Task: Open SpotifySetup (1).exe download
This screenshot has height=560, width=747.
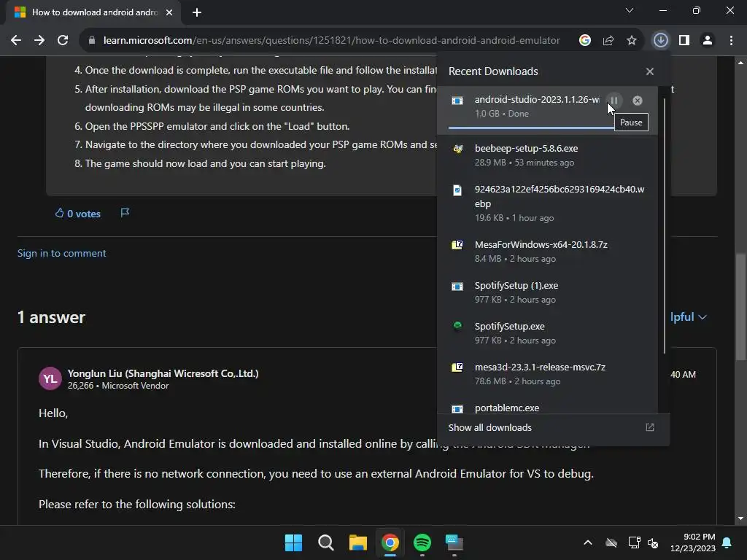Action: [547, 292]
